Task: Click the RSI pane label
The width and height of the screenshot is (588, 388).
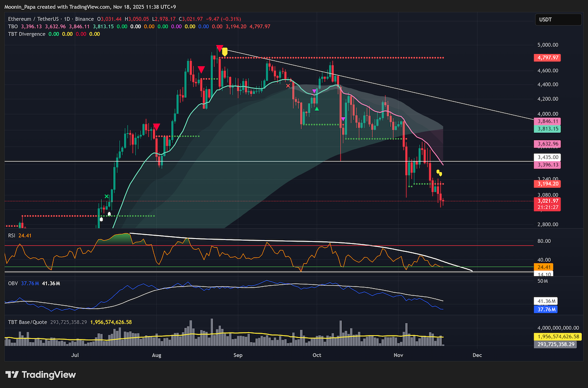Action: (12, 234)
